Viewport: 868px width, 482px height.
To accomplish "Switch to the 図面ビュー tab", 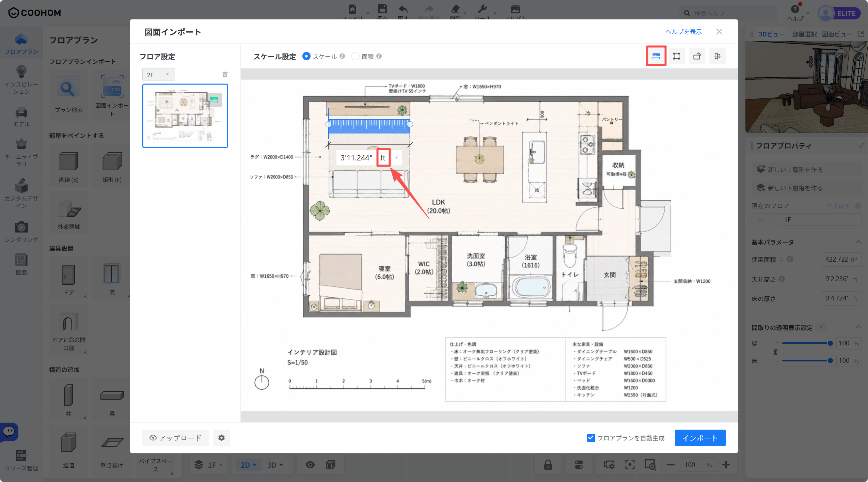I will 837,34.
